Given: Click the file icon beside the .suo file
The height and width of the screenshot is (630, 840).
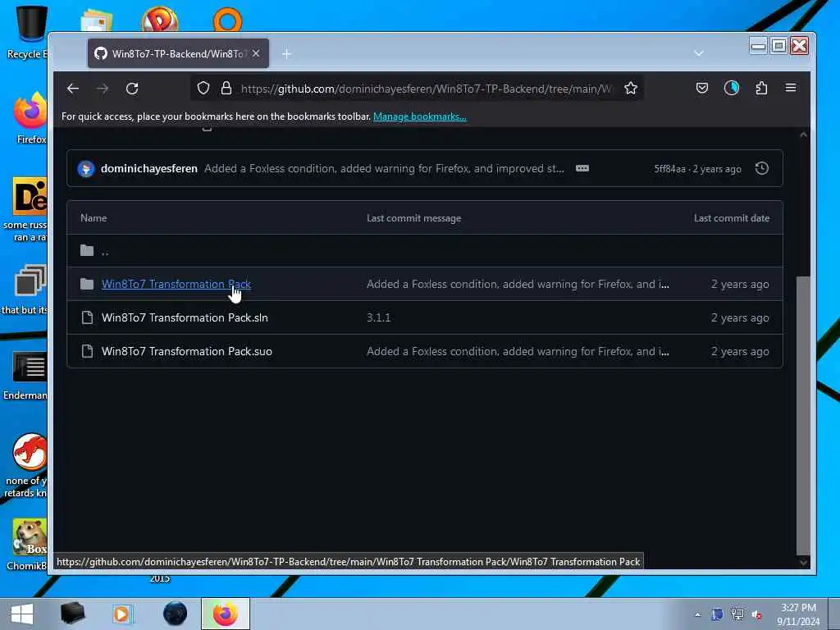Looking at the screenshot, I should [x=87, y=351].
